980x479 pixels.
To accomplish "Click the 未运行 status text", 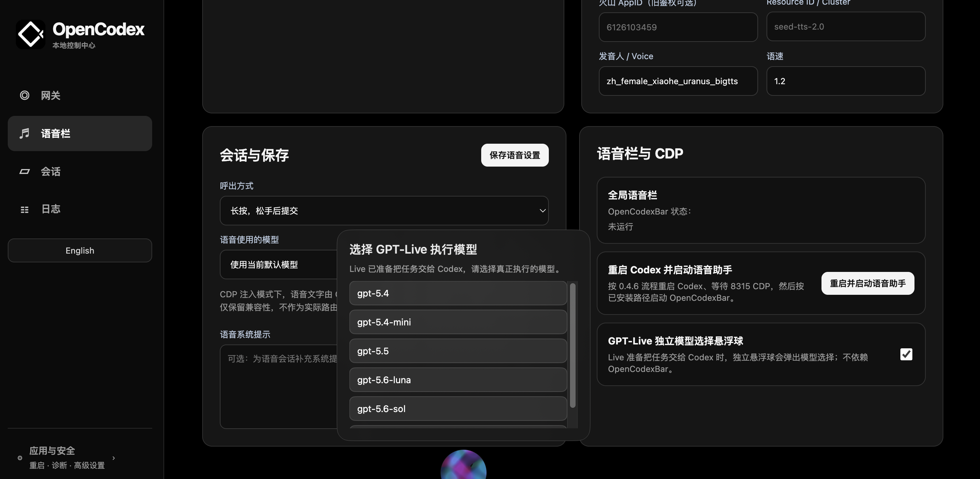I will [x=620, y=226].
